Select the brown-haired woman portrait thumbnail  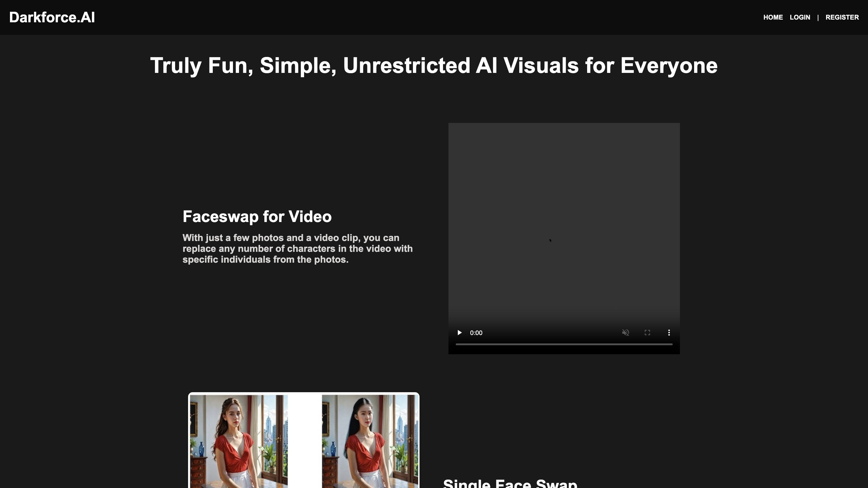click(x=239, y=441)
